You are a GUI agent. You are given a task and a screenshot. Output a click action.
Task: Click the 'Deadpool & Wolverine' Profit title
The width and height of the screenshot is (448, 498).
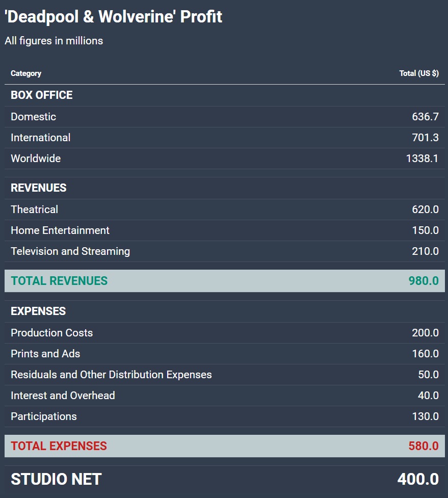tap(113, 16)
